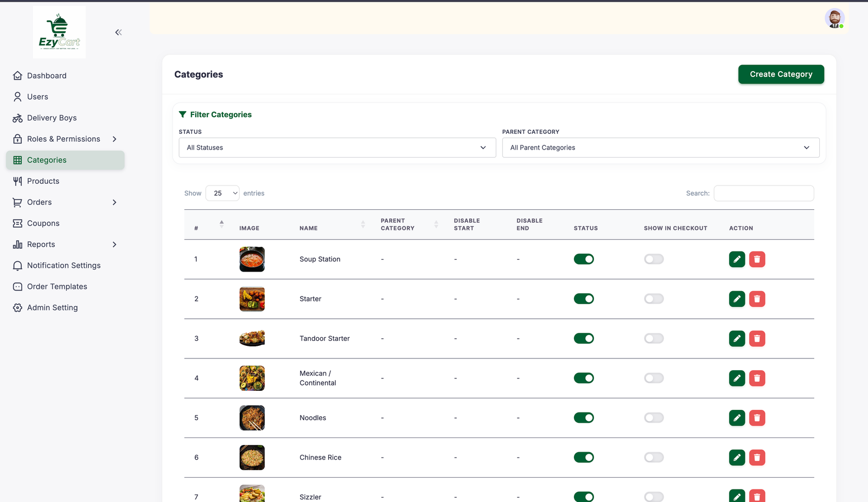Screen dimensions: 868x502
Task: Click the EzyCart logo
Action: pyautogui.click(x=59, y=32)
